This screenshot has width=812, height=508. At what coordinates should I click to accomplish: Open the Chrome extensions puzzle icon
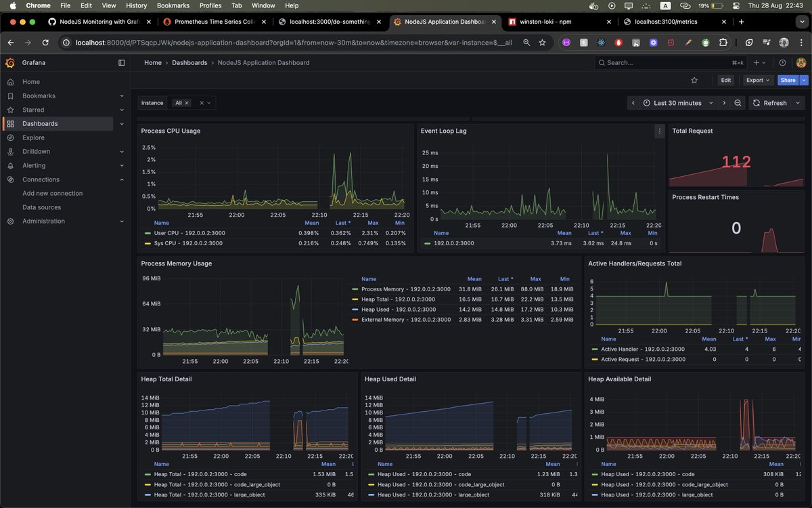(723, 42)
